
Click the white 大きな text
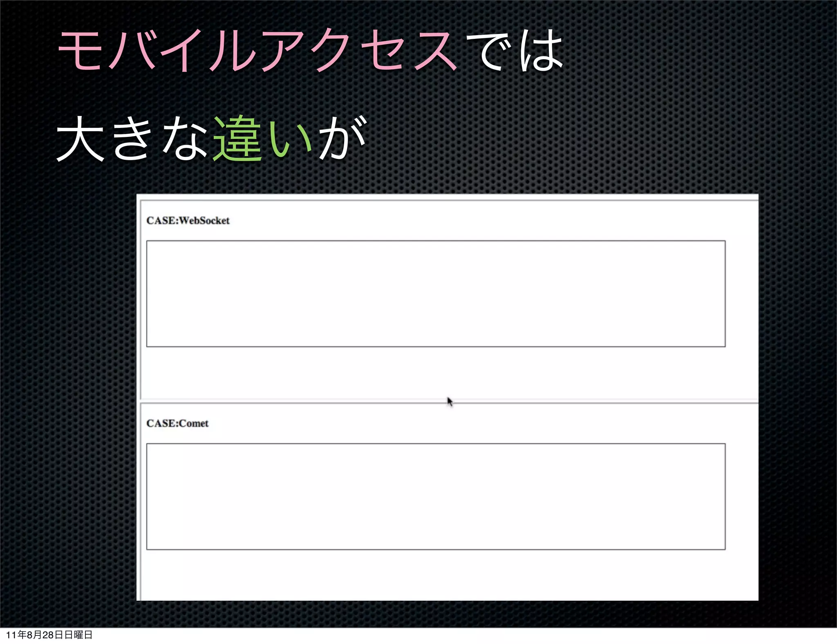pos(132,139)
